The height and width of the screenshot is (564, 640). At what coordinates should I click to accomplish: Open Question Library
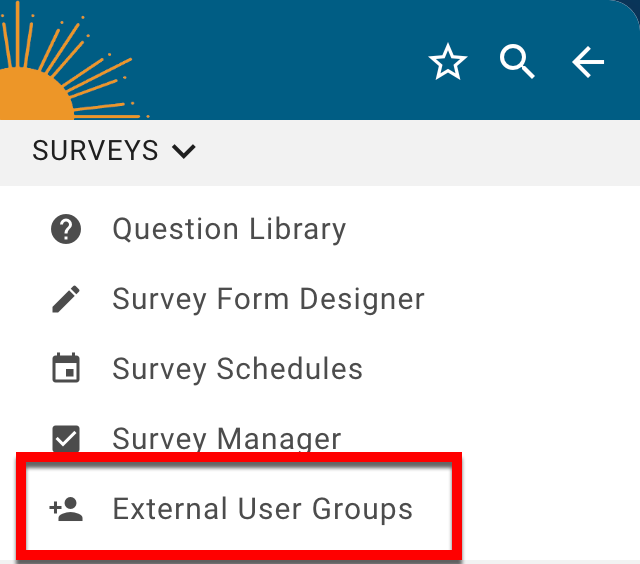[229, 229]
